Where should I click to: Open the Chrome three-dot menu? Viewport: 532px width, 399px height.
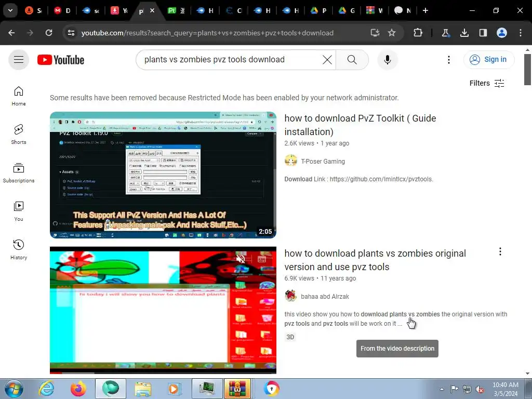[x=521, y=33]
